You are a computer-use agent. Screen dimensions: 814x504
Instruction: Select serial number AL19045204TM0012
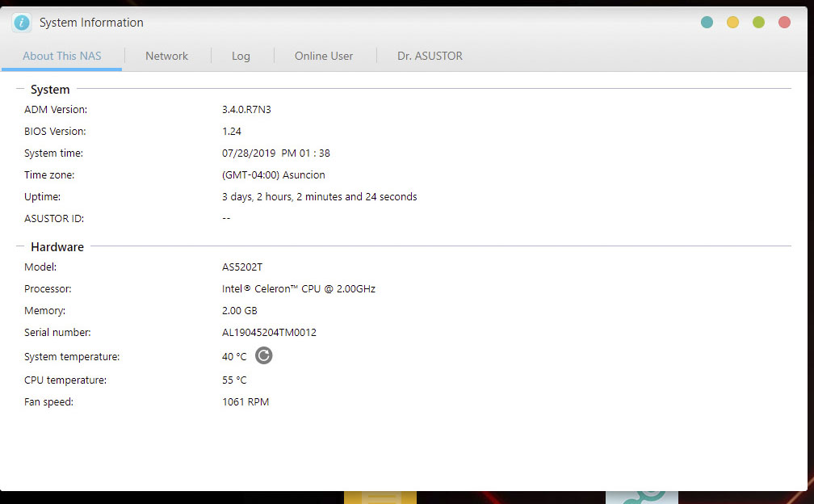tap(269, 332)
